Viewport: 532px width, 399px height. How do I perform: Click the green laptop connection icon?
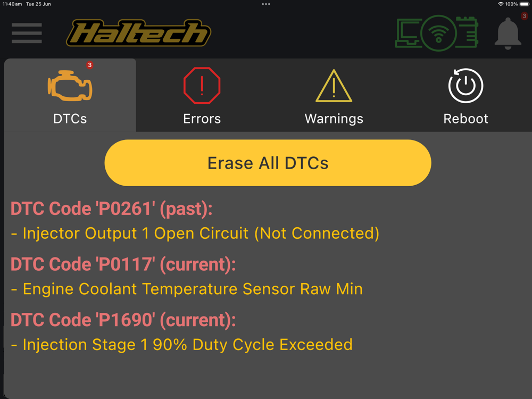[x=409, y=33]
